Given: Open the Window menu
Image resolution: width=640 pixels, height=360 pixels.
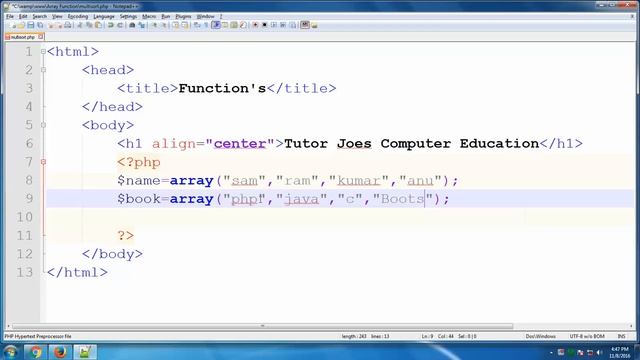Looking at the screenshot, I should coord(205,16).
